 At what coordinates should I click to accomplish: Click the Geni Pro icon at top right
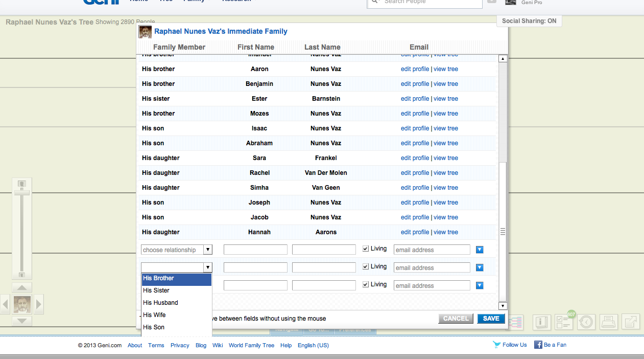(510, 3)
